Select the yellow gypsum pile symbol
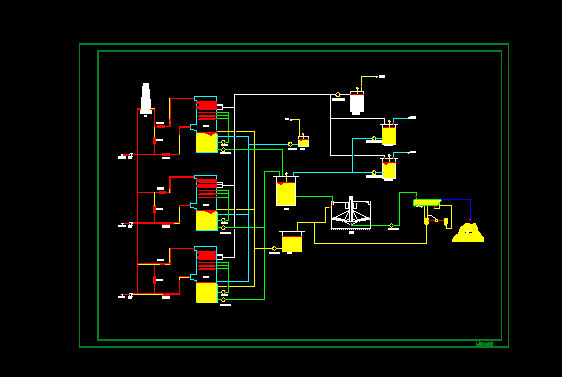The height and width of the screenshot is (377, 562). click(x=468, y=233)
